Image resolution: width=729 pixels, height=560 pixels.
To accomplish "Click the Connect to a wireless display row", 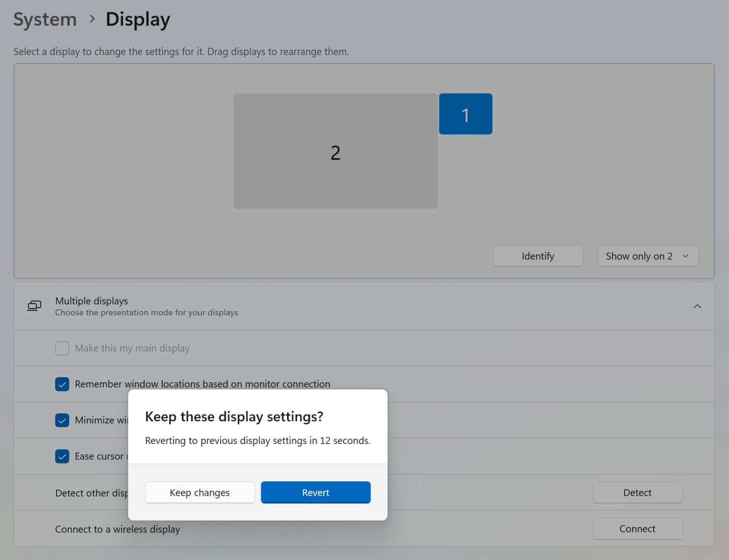I will click(117, 529).
